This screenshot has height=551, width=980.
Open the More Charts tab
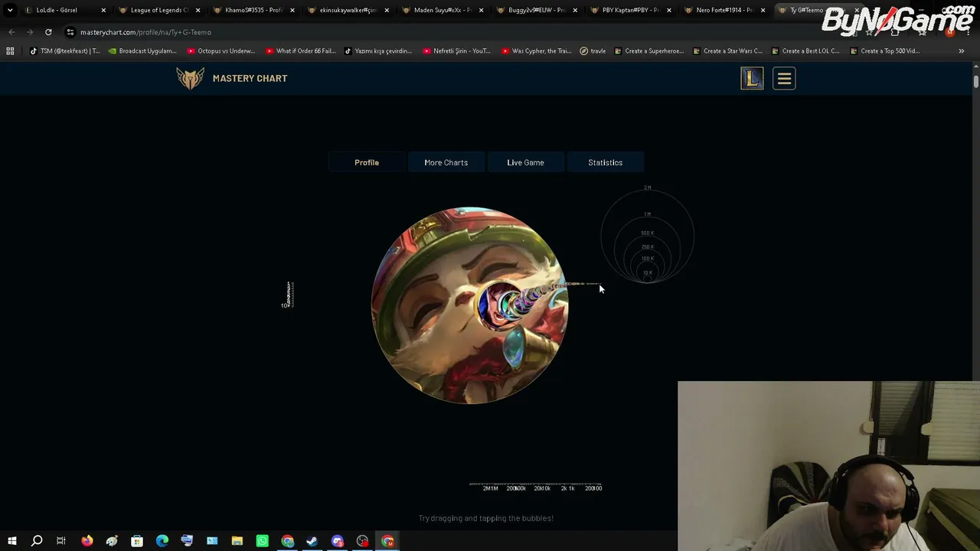tap(446, 162)
